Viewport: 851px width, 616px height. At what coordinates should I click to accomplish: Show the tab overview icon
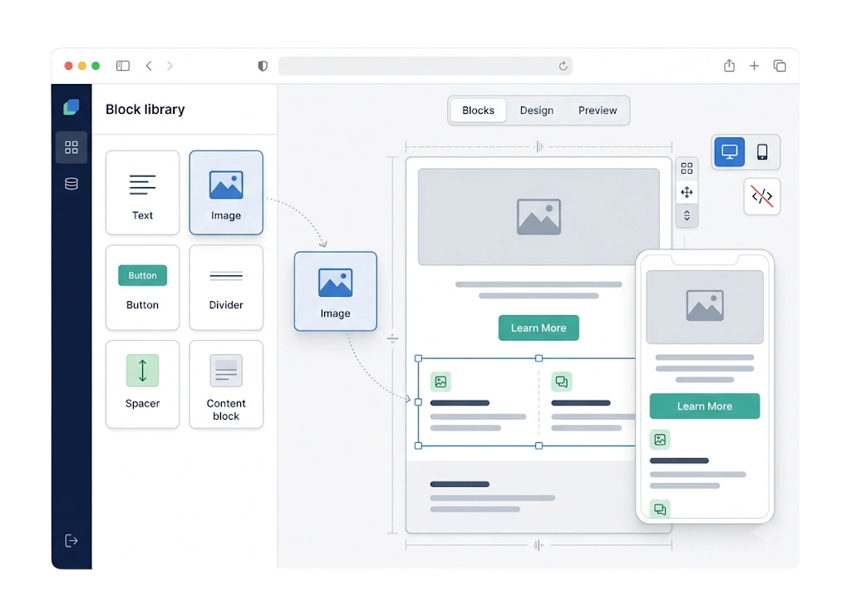[780, 66]
